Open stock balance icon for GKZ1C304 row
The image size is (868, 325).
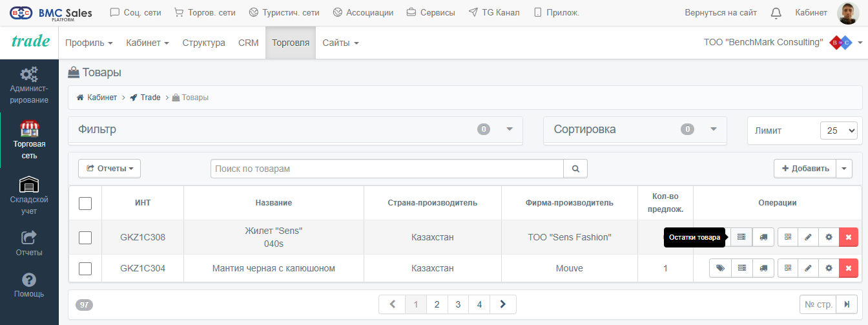pos(741,268)
